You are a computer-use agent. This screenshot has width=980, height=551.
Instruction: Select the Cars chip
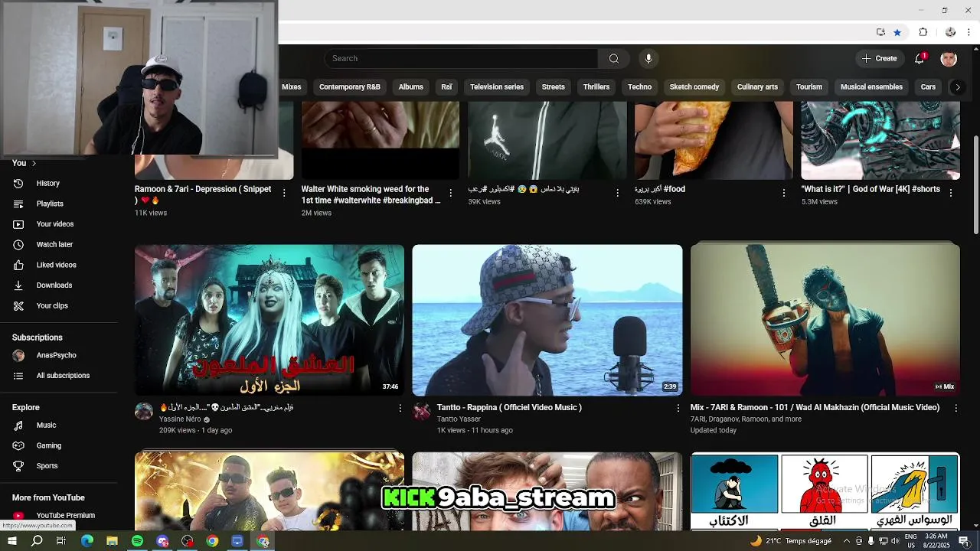tap(928, 87)
